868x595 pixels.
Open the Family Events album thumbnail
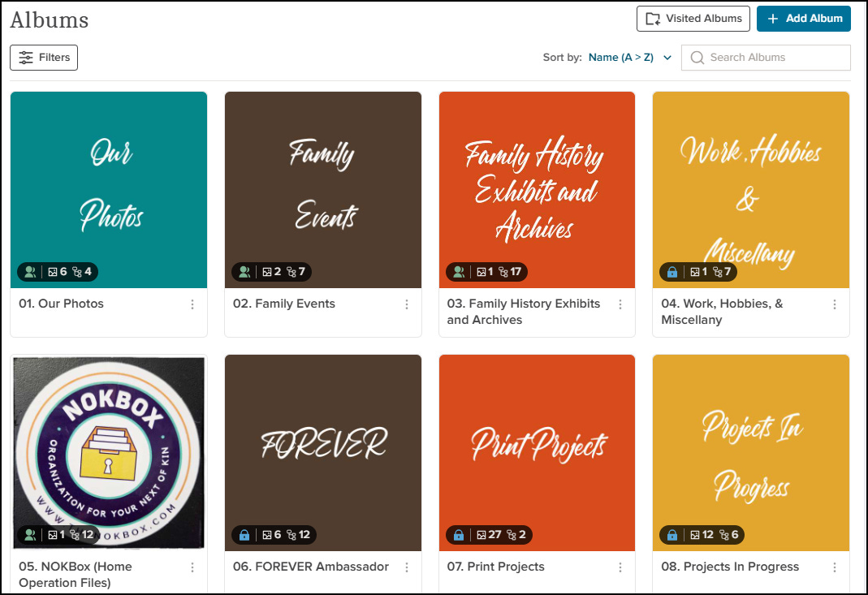(322, 190)
